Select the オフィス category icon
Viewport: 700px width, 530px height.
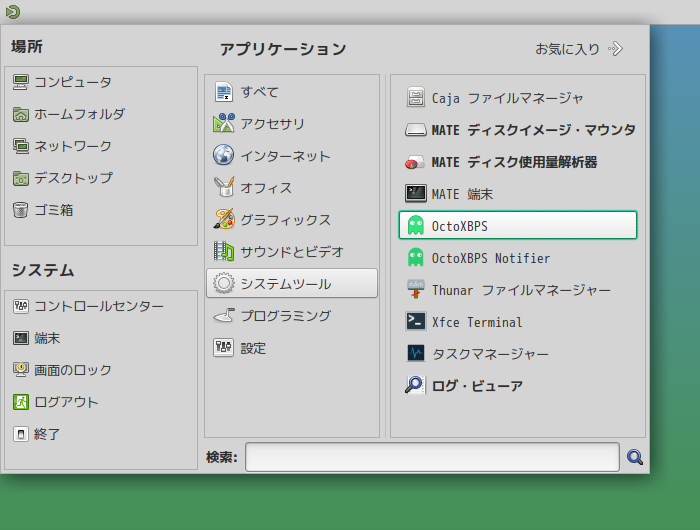pos(224,188)
